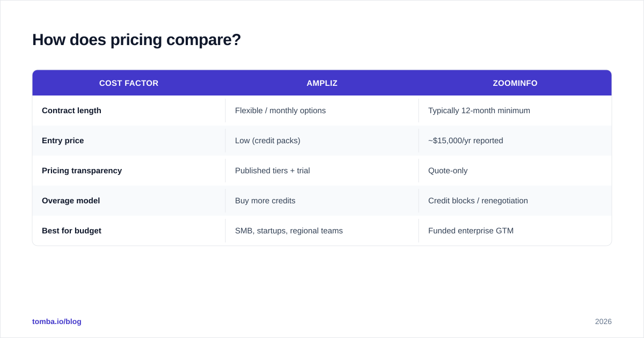
Task: Select the ZOOMINFO column header
Action: [x=515, y=83]
